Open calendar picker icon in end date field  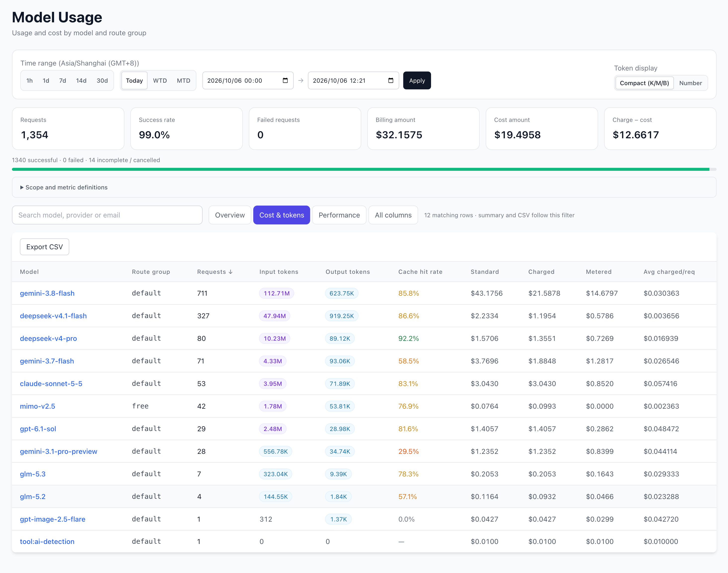tap(391, 80)
